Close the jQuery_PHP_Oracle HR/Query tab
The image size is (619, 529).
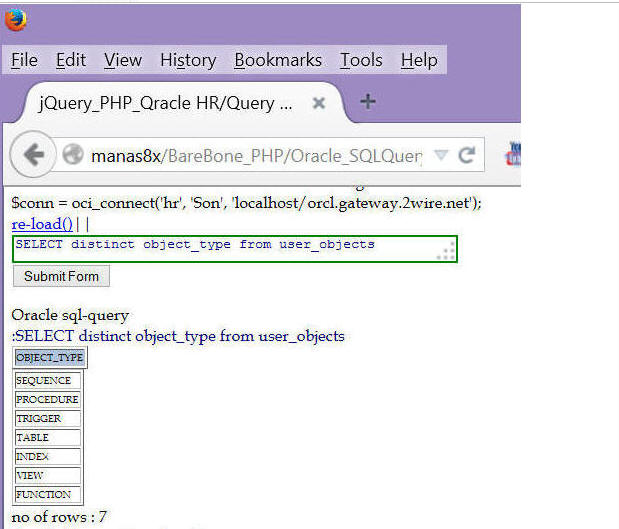[318, 103]
